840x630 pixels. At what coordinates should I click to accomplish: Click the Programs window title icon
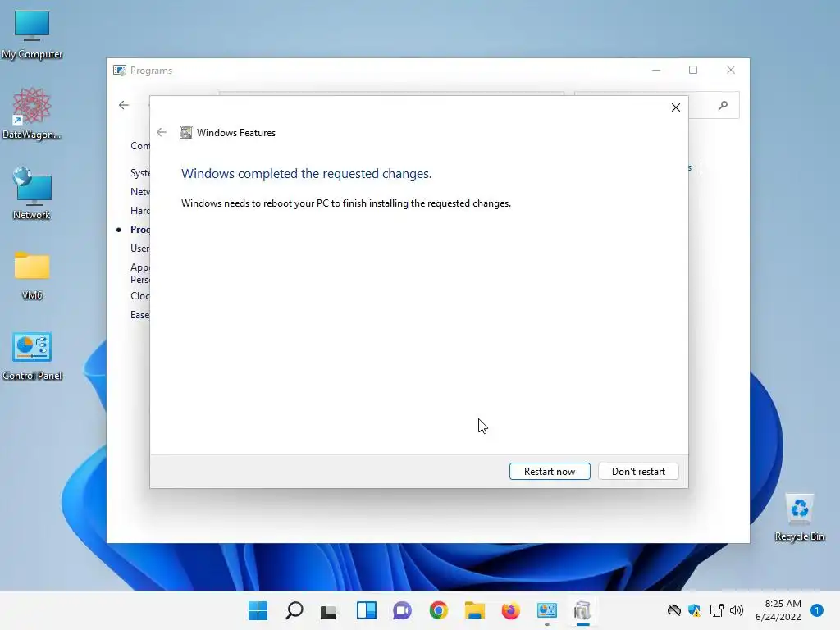(120, 71)
